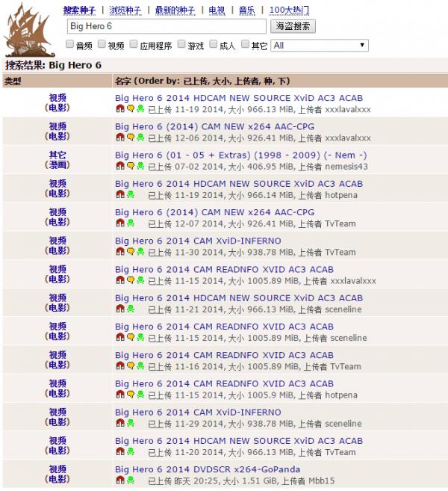This screenshot has height=491, width=448.
Task: Open TvTeam's Big Hero 6 2014 CAM XviD-INFERNO title
Action: pyautogui.click(x=198, y=241)
